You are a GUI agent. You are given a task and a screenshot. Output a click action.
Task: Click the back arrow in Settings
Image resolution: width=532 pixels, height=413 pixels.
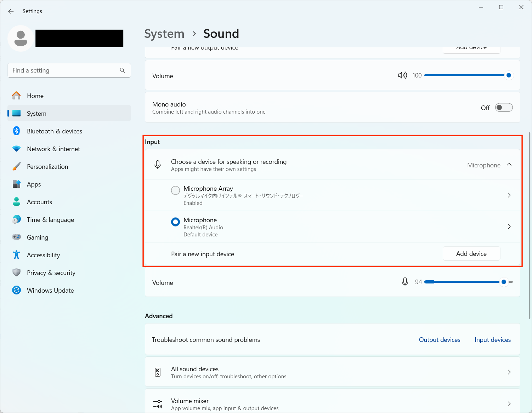click(x=11, y=11)
